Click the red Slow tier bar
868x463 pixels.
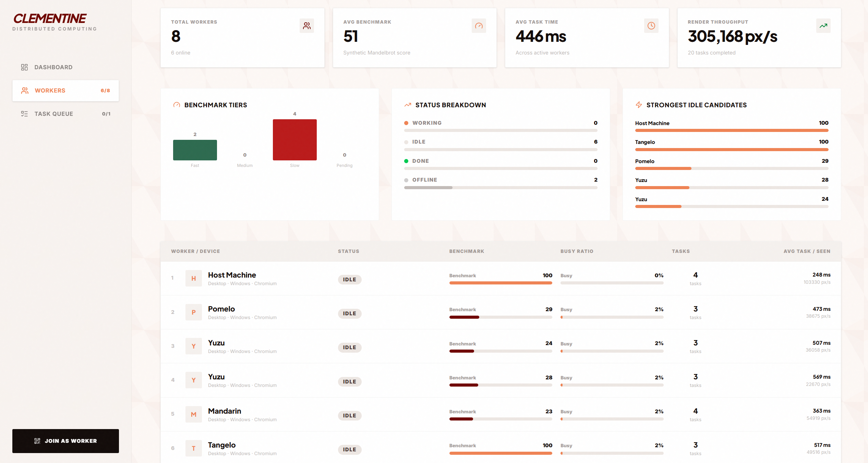tap(294, 140)
